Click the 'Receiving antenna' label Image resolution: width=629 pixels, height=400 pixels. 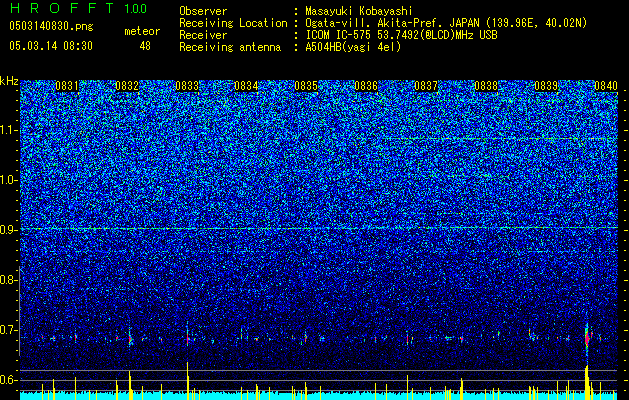pyautogui.click(x=230, y=47)
